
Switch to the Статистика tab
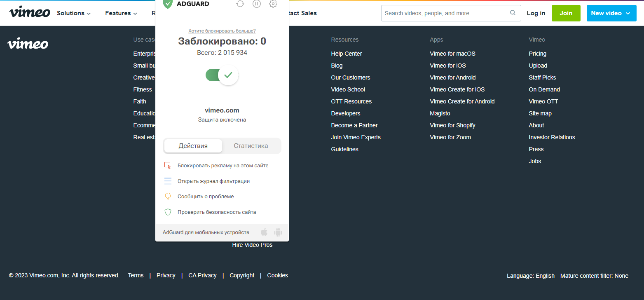pos(251,145)
